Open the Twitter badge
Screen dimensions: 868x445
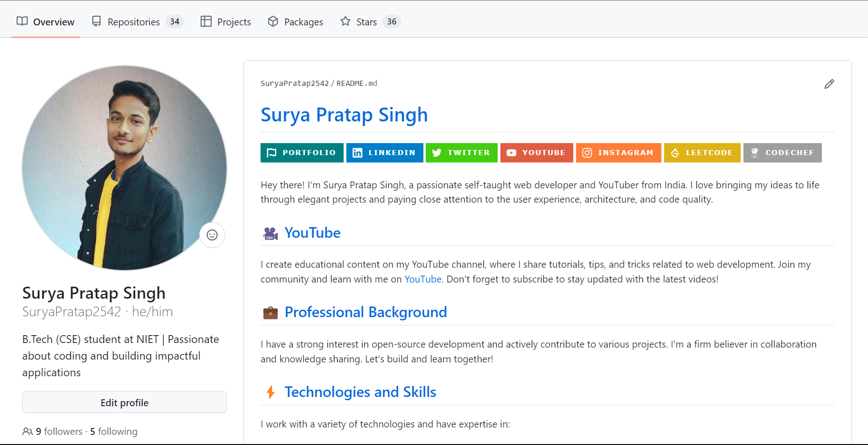(462, 153)
